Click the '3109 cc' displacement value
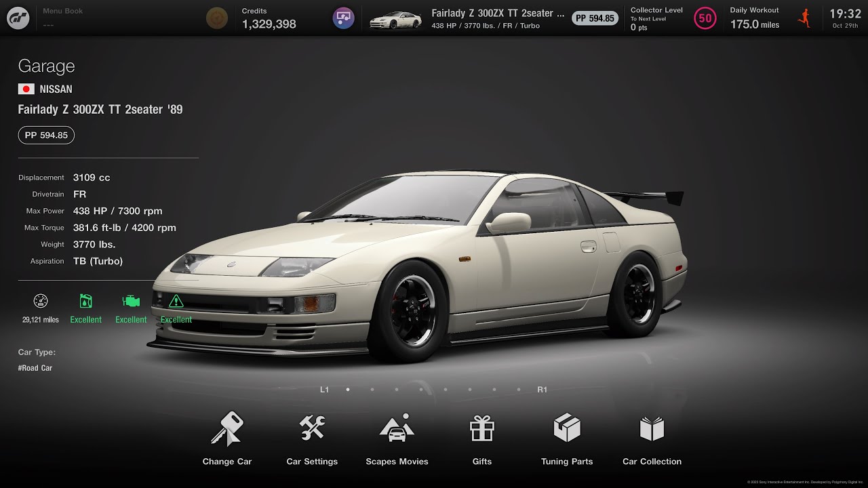 tap(92, 178)
